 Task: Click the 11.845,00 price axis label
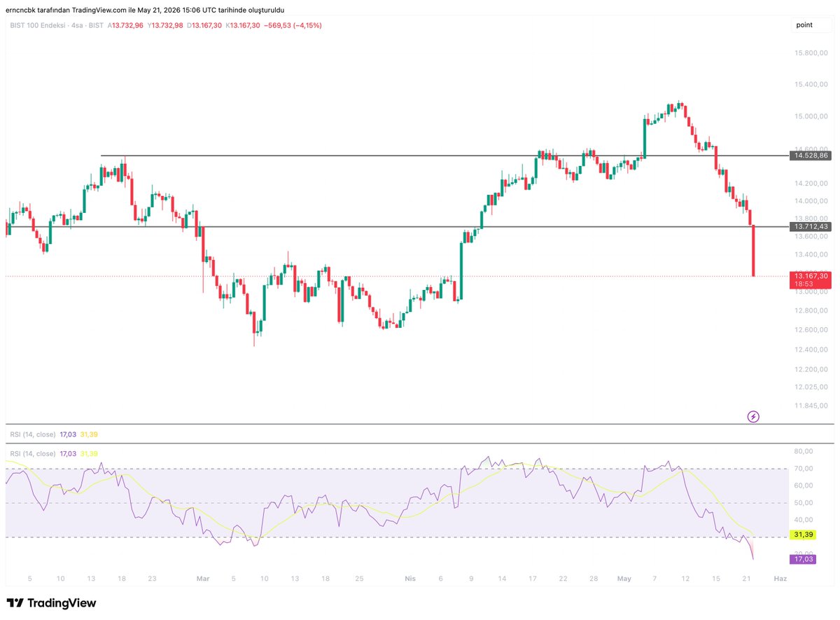coord(811,406)
